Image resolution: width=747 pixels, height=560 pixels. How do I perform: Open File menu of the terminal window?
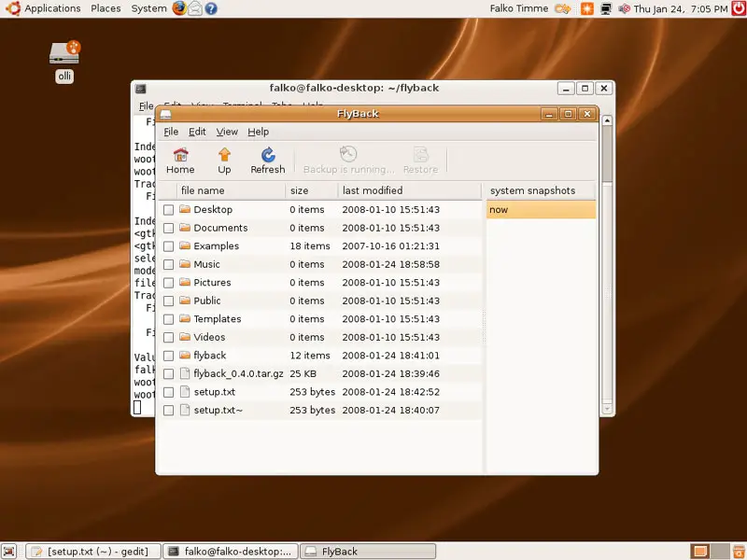point(146,105)
